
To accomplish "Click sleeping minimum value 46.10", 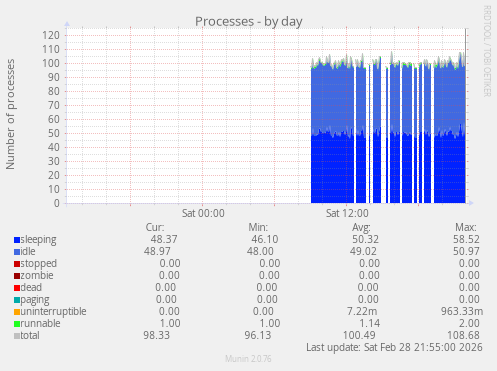I will click(x=265, y=239).
